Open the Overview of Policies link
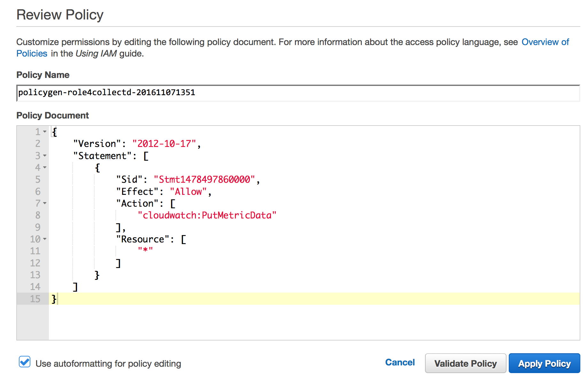588x375 pixels. 545,42
